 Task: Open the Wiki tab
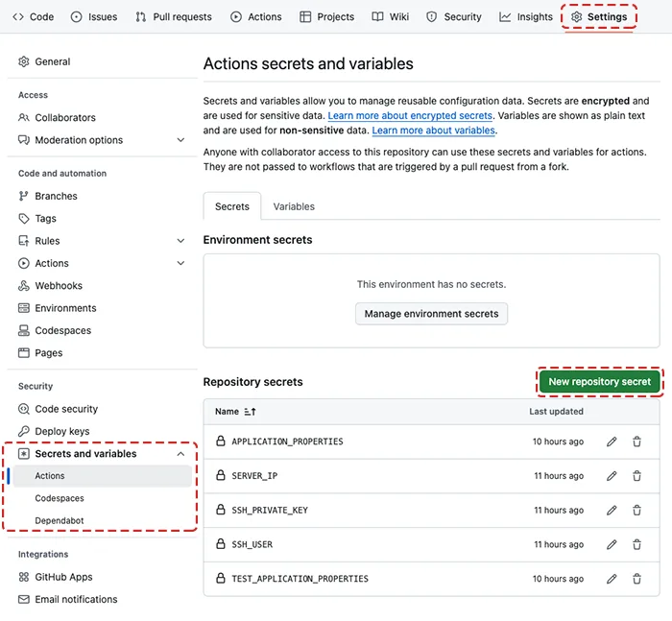coord(391,16)
